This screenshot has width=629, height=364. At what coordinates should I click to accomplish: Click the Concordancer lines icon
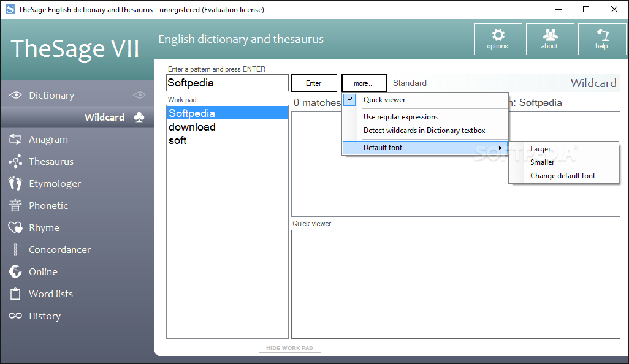pyautogui.click(x=15, y=249)
